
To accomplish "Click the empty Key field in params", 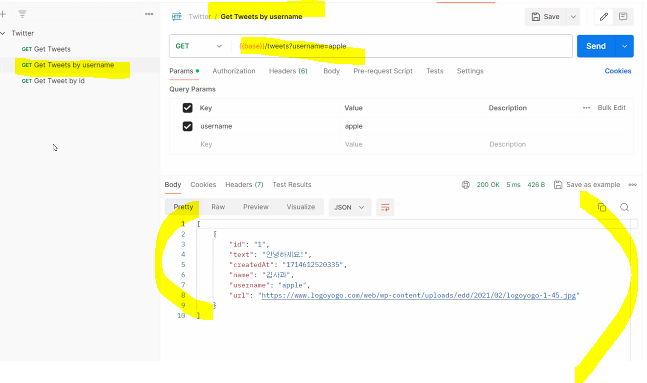I will tap(267, 144).
